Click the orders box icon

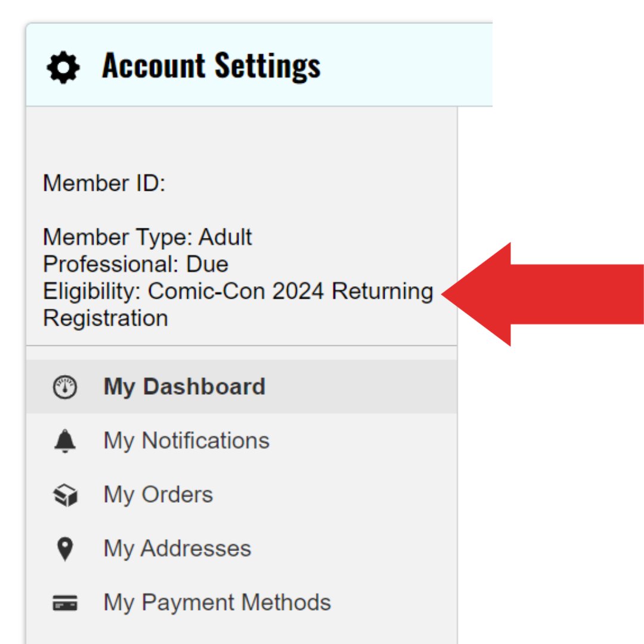tap(66, 495)
